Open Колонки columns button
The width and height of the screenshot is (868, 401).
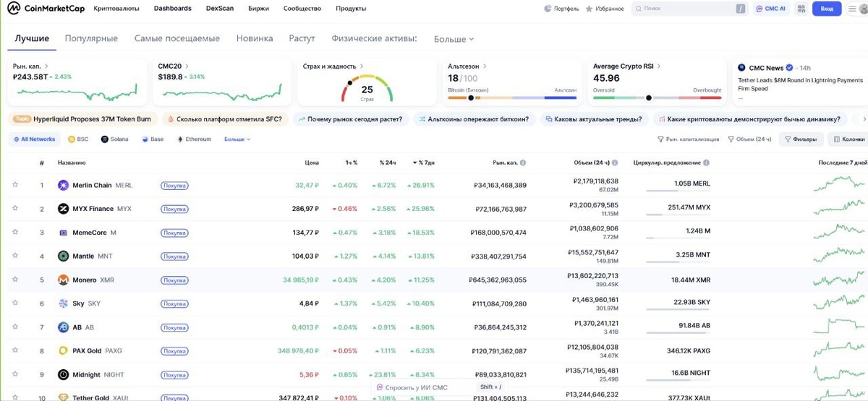click(848, 139)
